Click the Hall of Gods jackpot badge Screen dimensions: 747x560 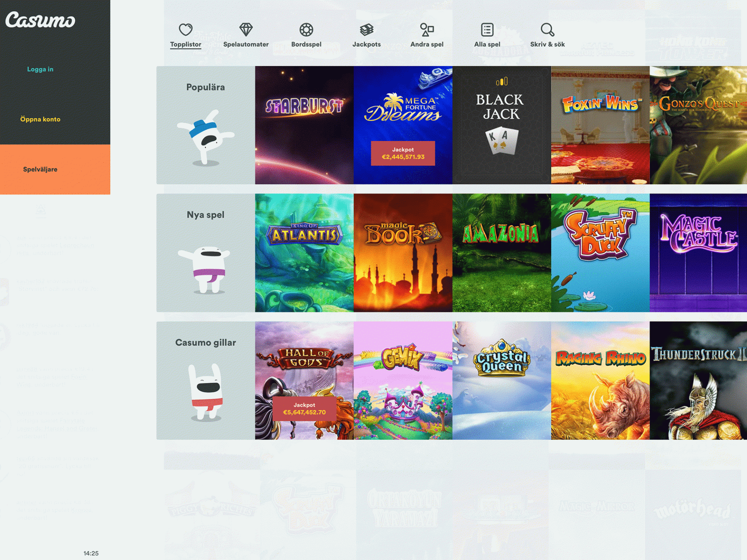pyautogui.click(x=304, y=409)
